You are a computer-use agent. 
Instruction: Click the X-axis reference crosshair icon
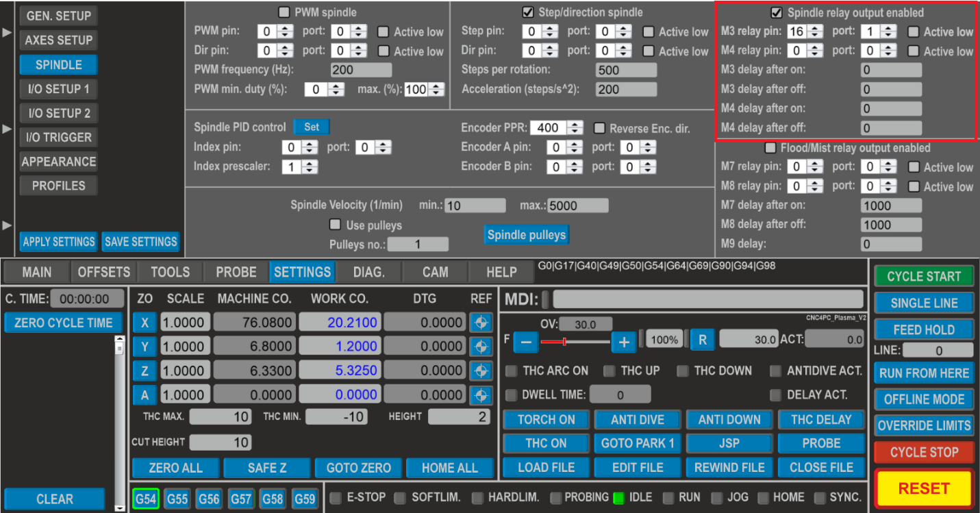481,322
